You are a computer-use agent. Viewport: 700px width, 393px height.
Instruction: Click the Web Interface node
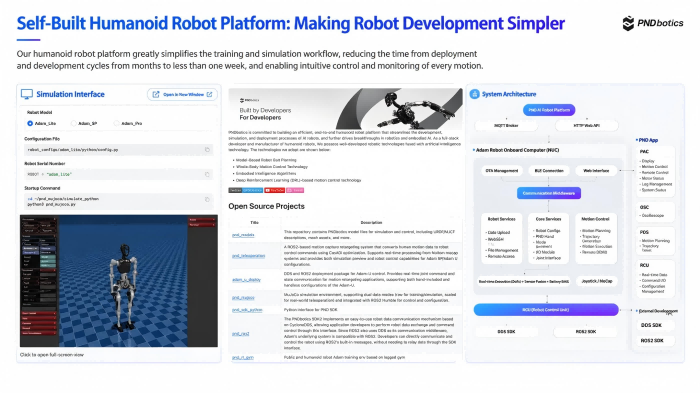596,171
